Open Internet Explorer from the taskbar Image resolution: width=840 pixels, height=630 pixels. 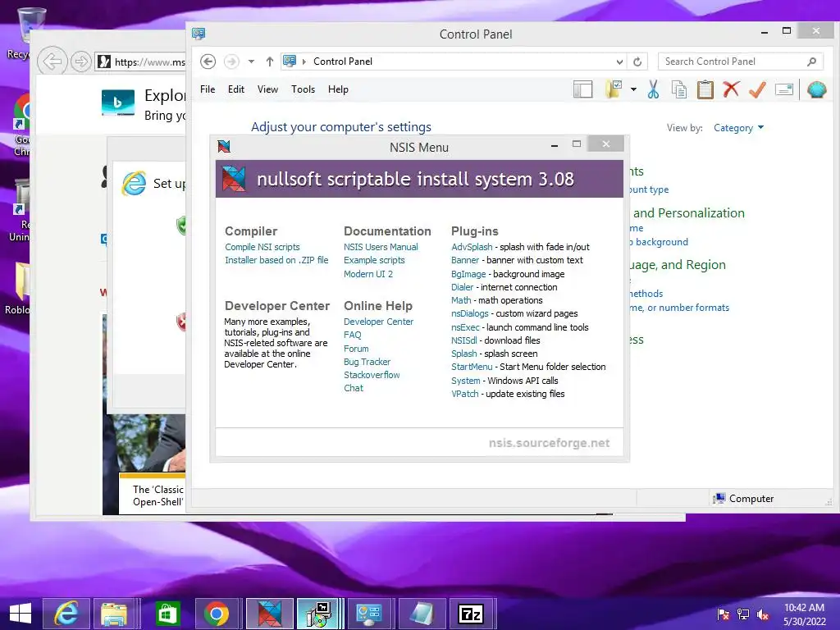point(66,613)
